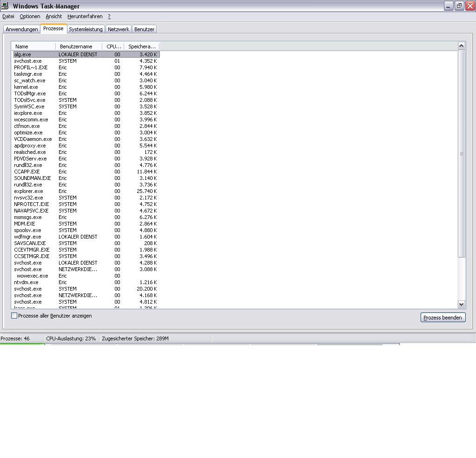
Task: Click the scrollbar up arrow
Action: (x=462, y=46)
